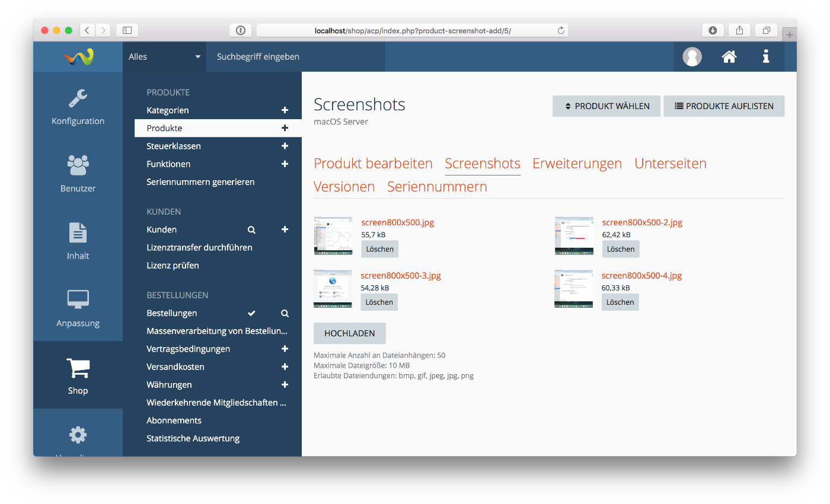The width and height of the screenshot is (830, 504).
Task: Click the home icon in header
Action: 729,57
